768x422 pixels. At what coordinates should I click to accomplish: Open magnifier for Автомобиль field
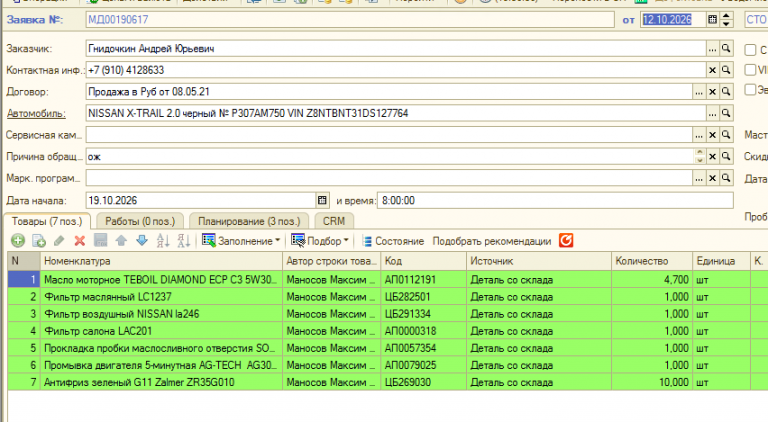(x=726, y=113)
